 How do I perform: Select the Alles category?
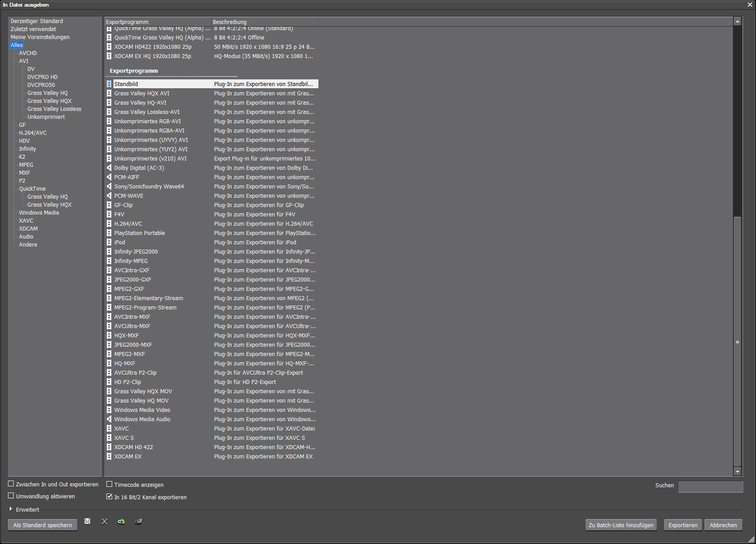click(x=17, y=45)
